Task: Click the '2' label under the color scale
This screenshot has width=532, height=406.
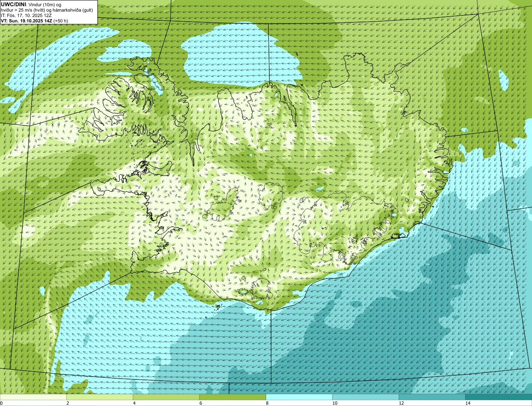Action: click(x=67, y=403)
